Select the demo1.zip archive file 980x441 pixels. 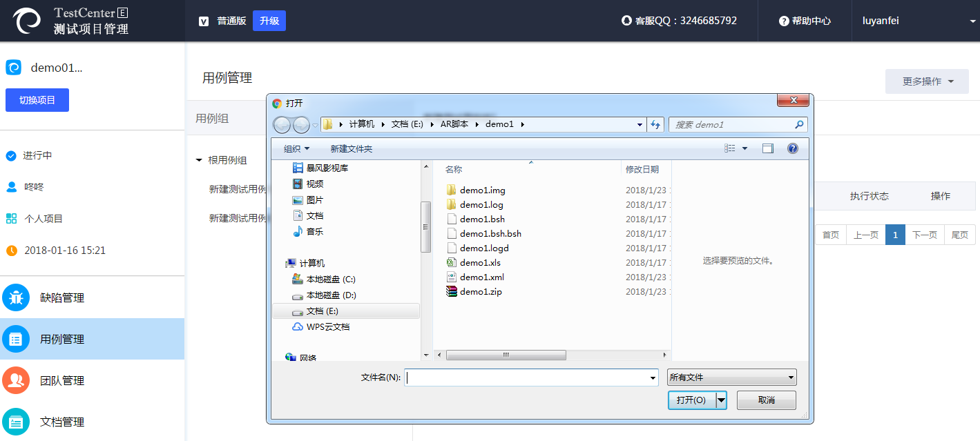pos(481,291)
